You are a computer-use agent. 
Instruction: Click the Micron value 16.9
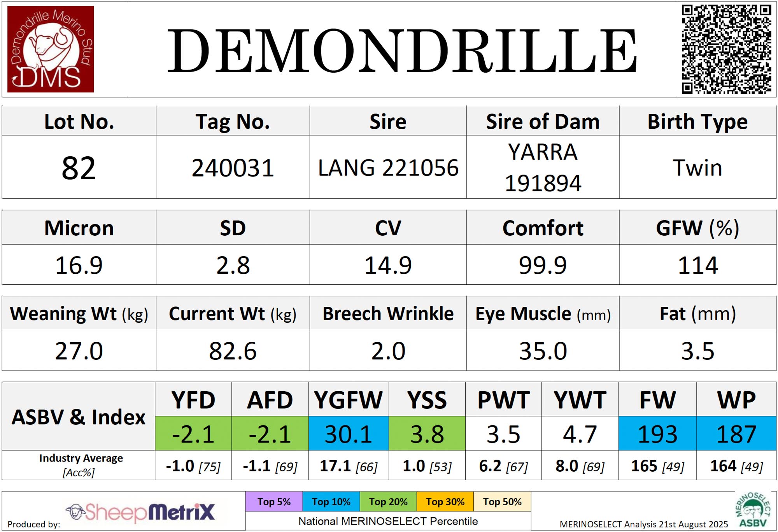79,265
